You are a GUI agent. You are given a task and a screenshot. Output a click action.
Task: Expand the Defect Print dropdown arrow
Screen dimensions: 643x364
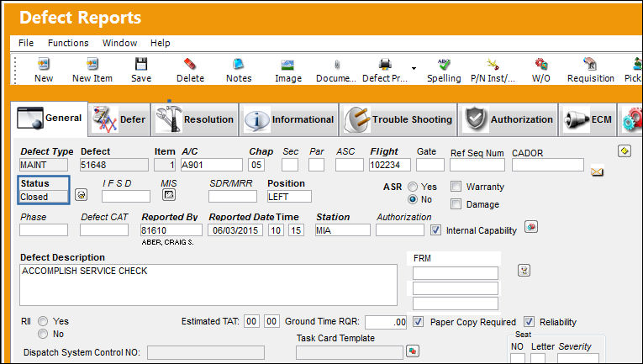414,68
